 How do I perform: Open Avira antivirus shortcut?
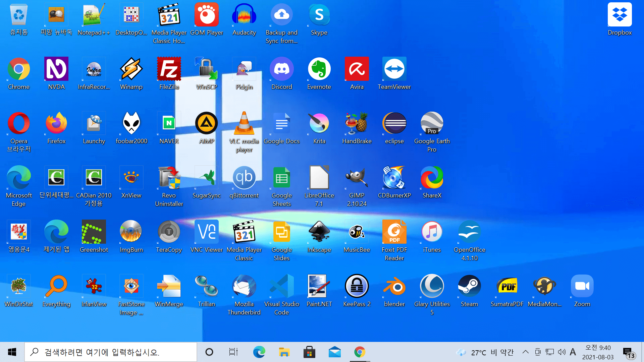[x=357, y=74]
